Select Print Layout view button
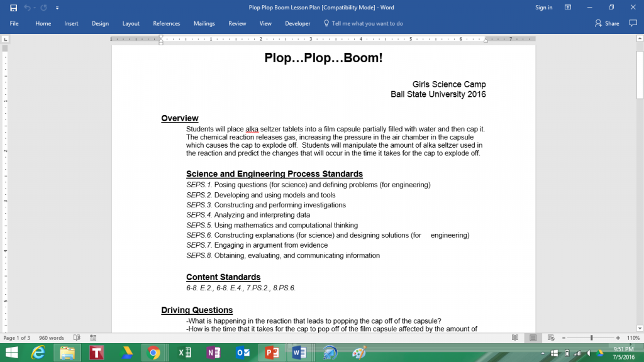The height and width of the screenshot is (362, 644). 532,338
